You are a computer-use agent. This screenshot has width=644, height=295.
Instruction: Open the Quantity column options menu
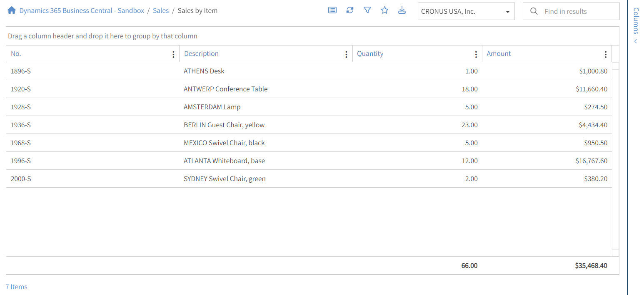476,54
